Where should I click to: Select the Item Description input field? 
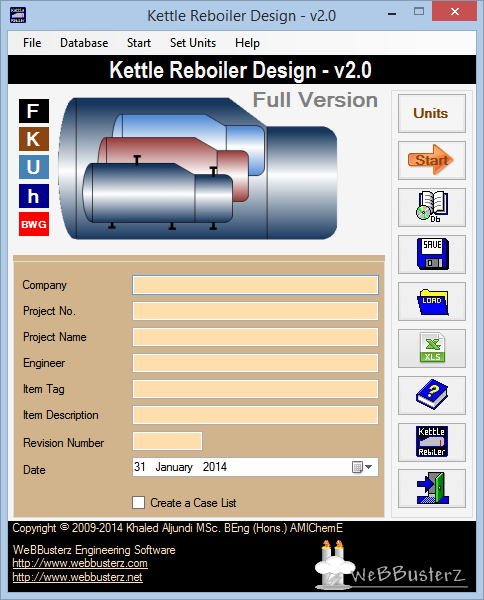tap(255, 415)
